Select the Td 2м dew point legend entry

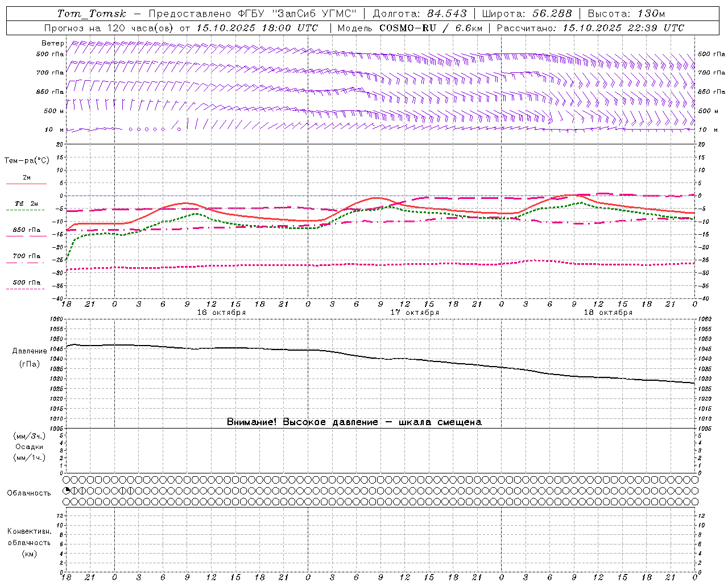point(27,203)
